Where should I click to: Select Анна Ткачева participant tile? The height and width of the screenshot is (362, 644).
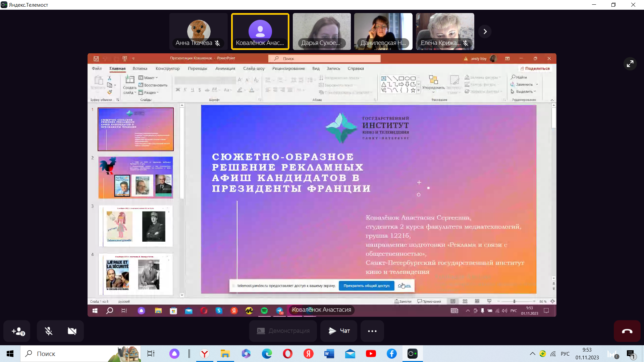coord(198,32)
